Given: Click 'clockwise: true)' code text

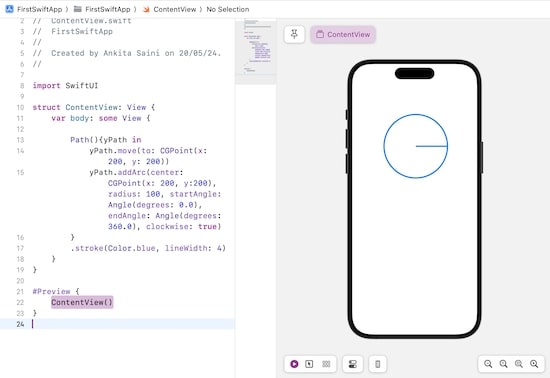Looking at the screenshot, I should [183, 227].
